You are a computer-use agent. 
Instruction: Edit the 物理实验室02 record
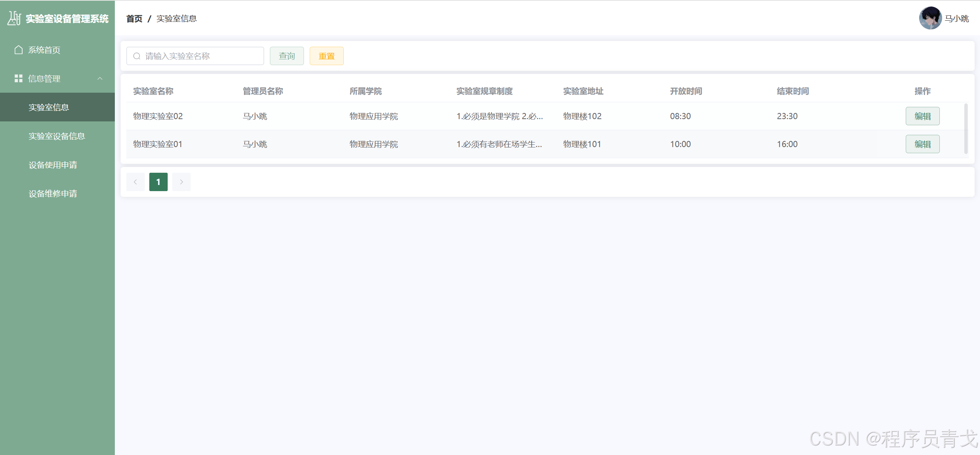(923, 116)
